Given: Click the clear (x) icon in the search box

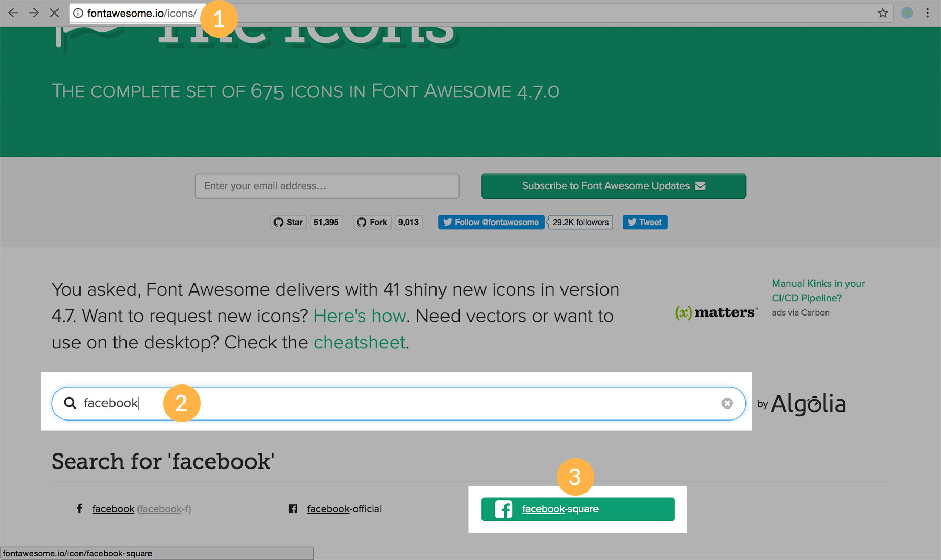Looking at the screenshot, I should point(727,403).
